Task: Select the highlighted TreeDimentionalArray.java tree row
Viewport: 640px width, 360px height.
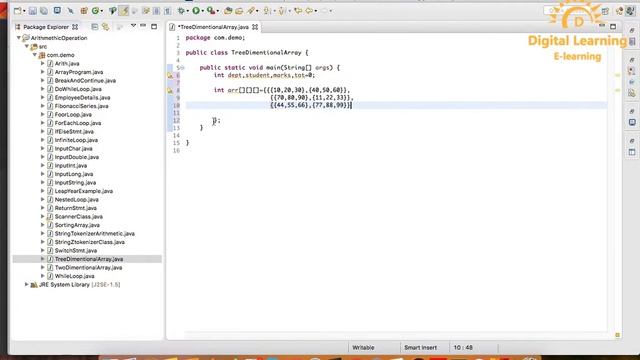Action: click(87, 259)
